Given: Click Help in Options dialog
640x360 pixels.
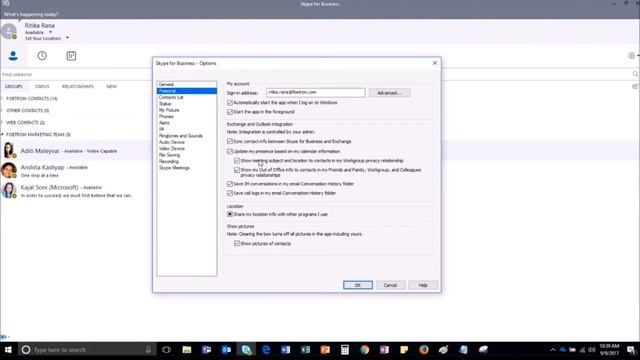Looking at the screenshot, I should tap(423, 285).
